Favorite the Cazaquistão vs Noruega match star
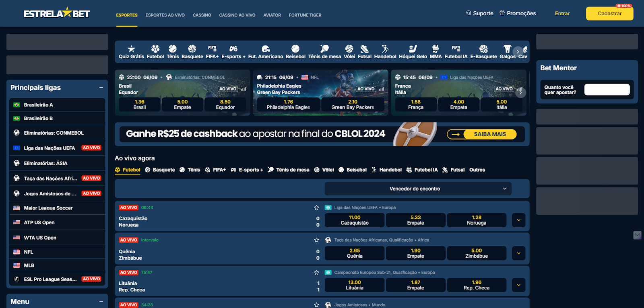 click(316, 207)
